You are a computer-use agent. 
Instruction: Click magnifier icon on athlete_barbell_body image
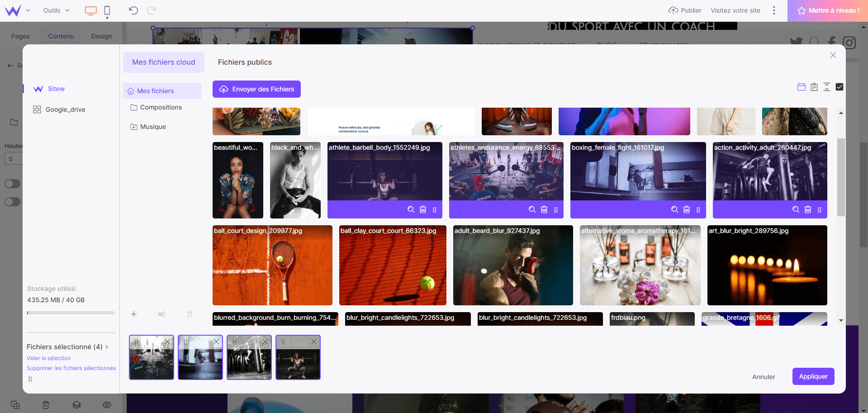411,209
